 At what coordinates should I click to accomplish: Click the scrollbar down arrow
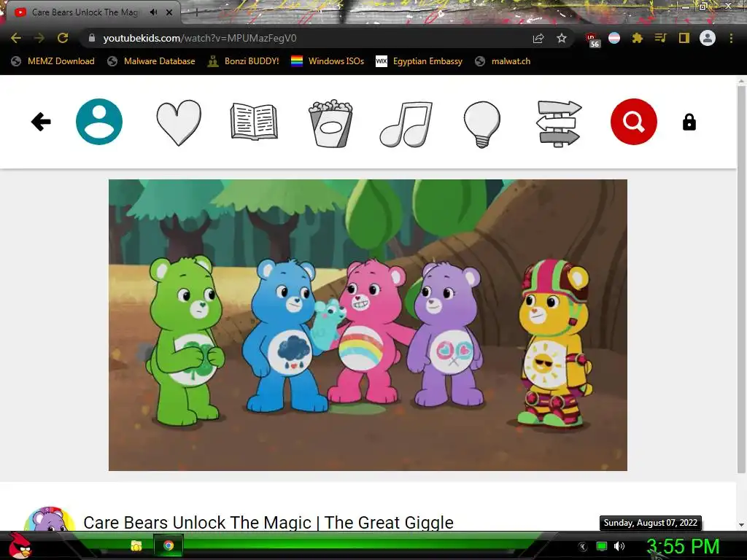click(741, 525)
